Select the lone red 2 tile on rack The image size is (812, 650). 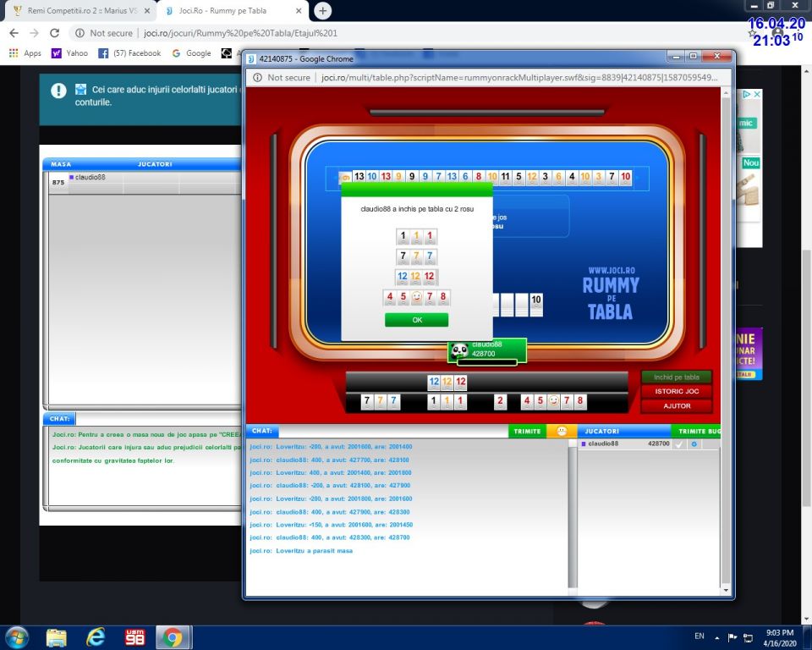click(500, 401)
